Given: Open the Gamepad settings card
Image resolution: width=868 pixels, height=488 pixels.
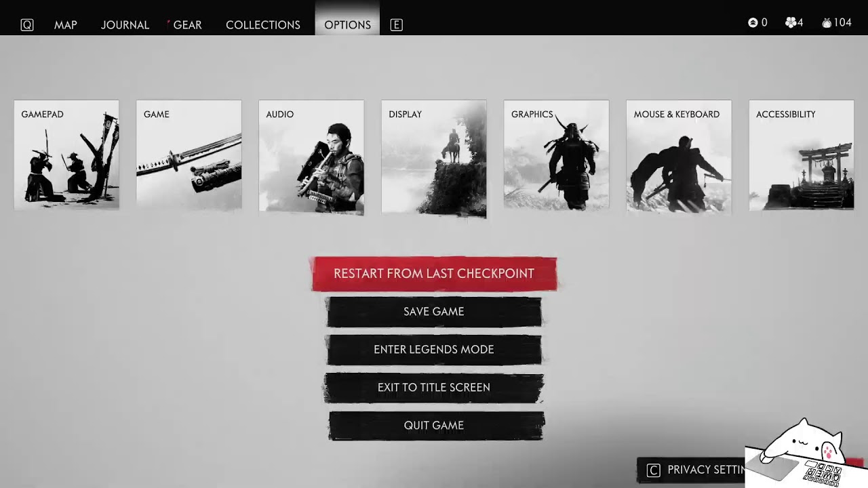Looking at the screenshot, I should pos(66,155).
